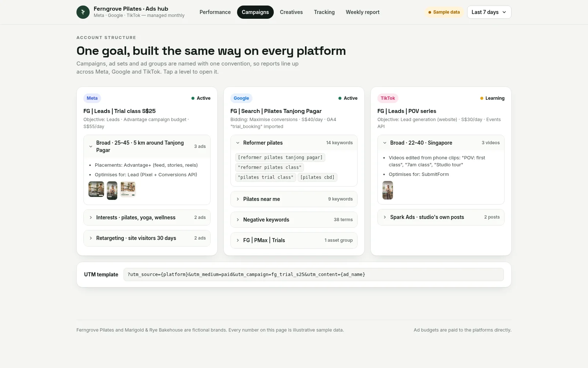Click the [reformer pilates tanjong pagar] keyword
This screenshot has height=368, width=588.
280,158
